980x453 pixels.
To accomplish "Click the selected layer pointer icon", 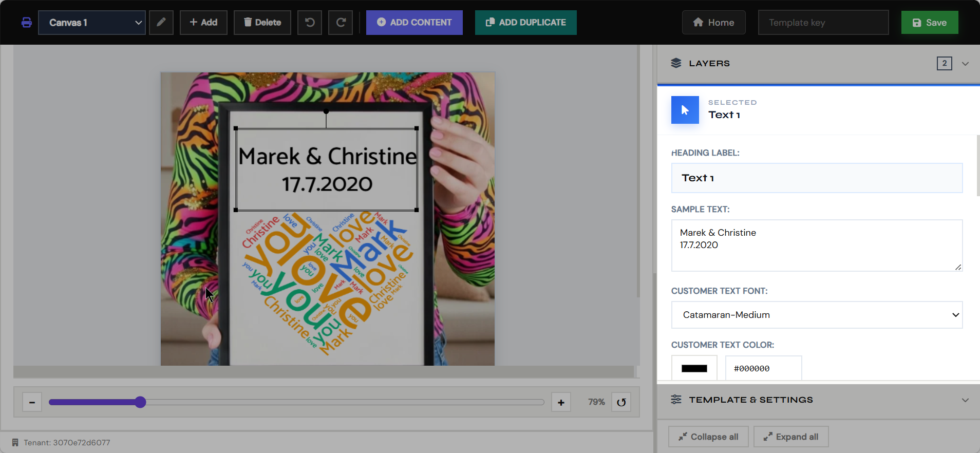I will coord(685,110).
